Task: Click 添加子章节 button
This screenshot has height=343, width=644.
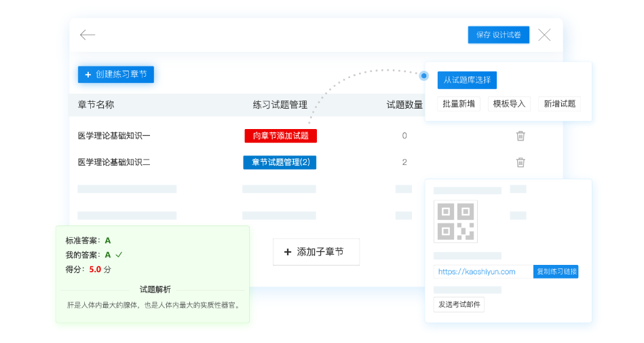Action: pyautogui.click(x=316, y=252)
